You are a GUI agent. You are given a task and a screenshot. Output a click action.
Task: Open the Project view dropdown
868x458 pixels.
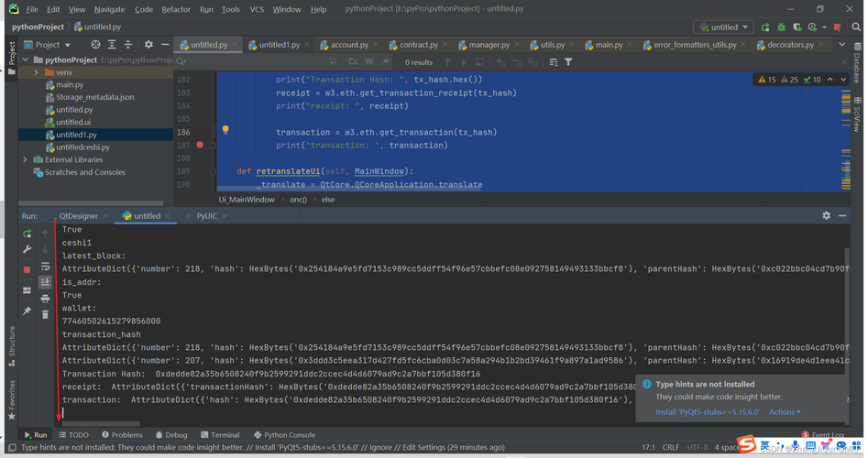tap(47, 45)
